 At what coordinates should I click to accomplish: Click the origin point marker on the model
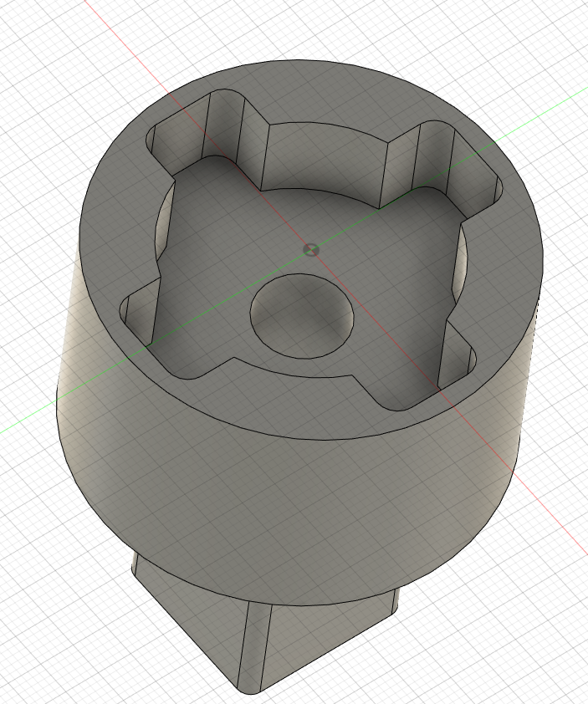(311, 250)
